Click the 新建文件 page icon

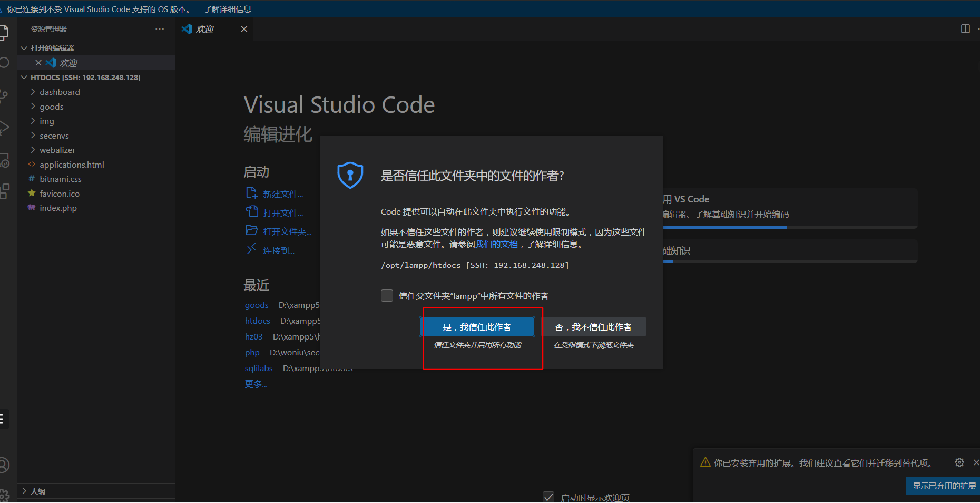(x=251, y=193)
